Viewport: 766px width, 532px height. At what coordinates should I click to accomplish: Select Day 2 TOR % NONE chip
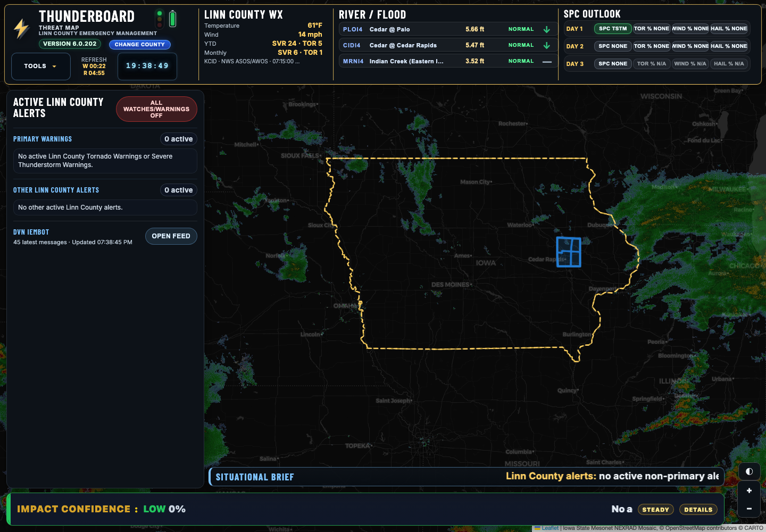[x=652, y=46]
